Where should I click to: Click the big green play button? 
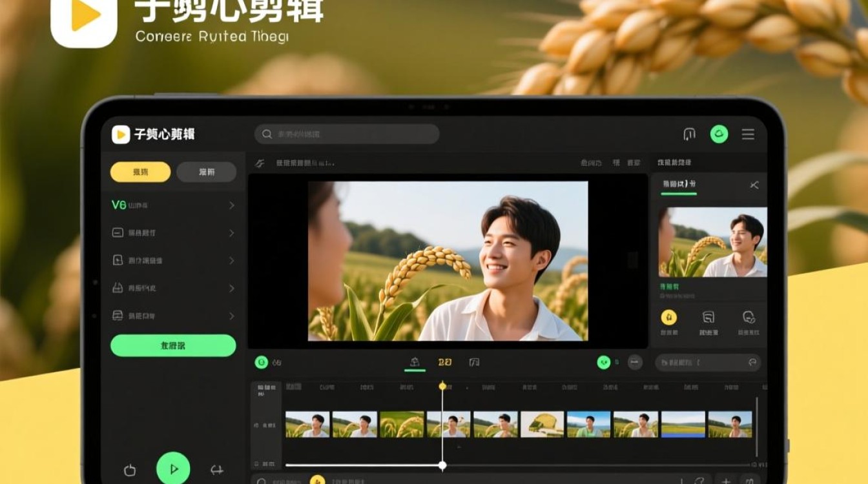click(x=173, y=469)
